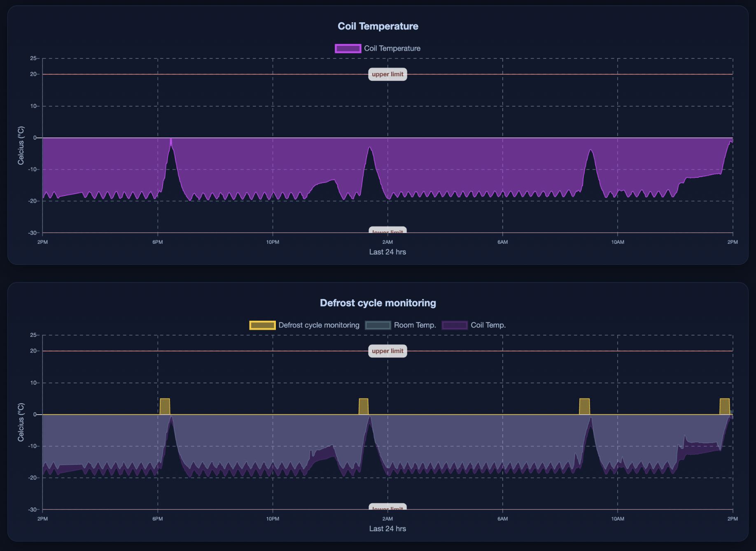
Task: Select the upper limit marker on lower chart
Action: 387,351
